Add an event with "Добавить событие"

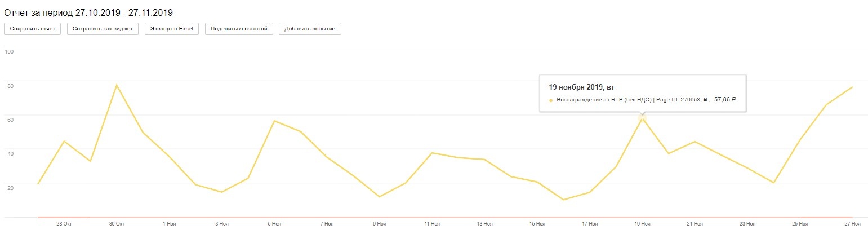(x=310, y=29)
